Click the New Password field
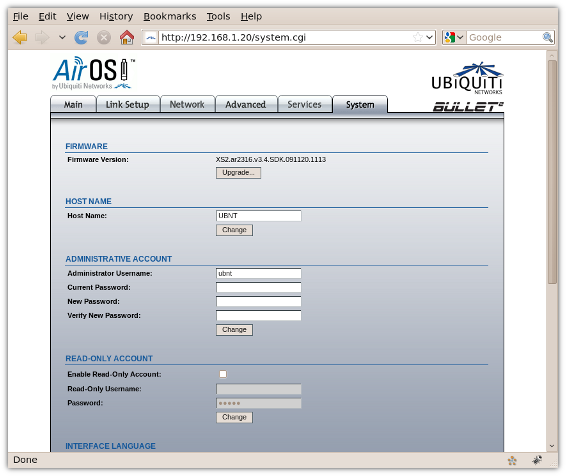The image size is (566, 476). (258, 302)
